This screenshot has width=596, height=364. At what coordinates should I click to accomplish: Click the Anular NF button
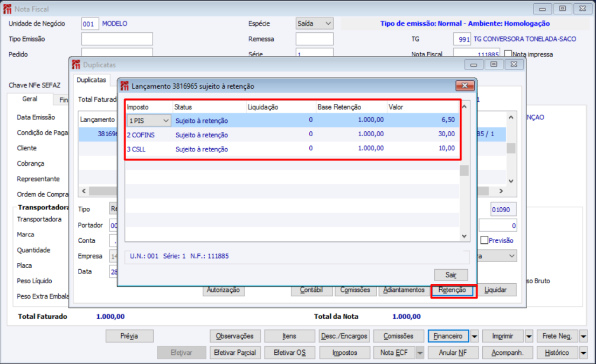click(453, 353)
